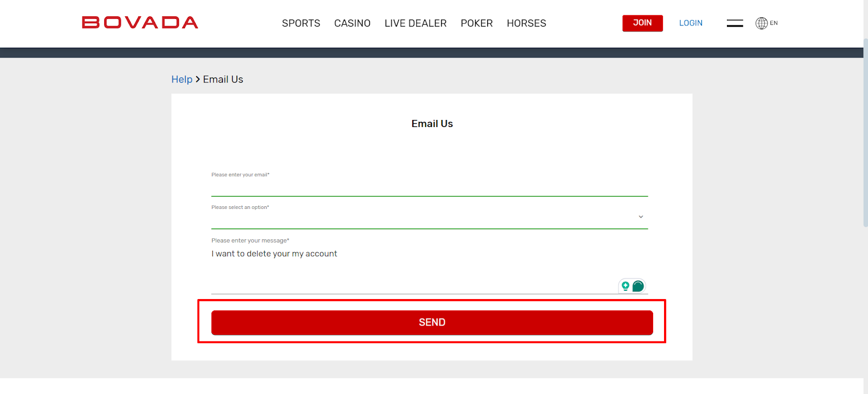Click the dark green Grammarly icon
868x394 pixels.
coord(639,286)
